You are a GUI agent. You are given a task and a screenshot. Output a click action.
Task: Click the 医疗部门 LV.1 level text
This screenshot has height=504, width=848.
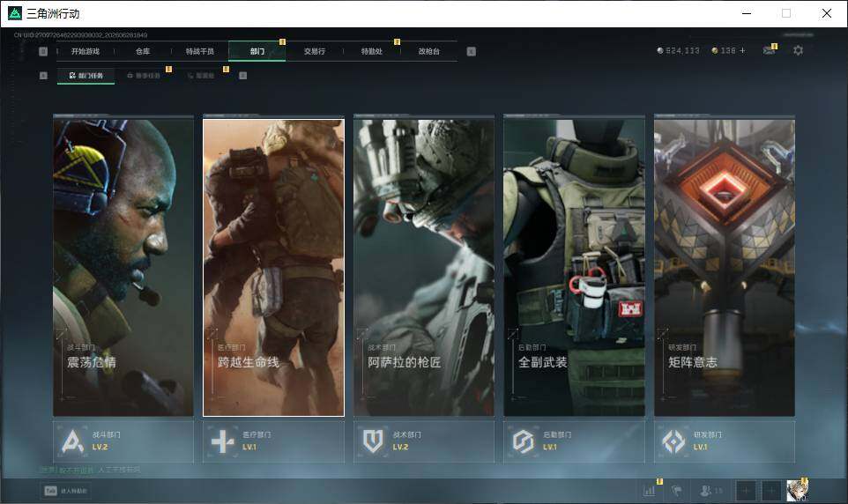pyautogui.click(x=249, y=448)
